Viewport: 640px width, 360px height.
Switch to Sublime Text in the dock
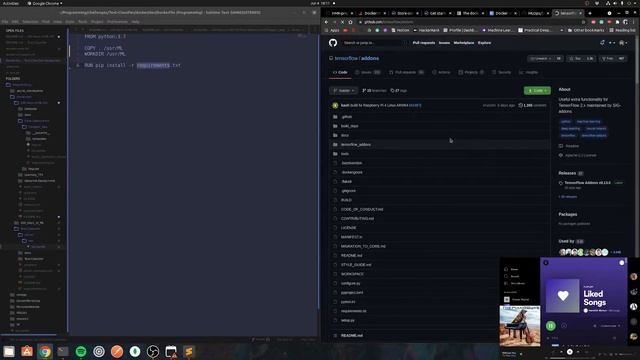(x=189, y=351)
